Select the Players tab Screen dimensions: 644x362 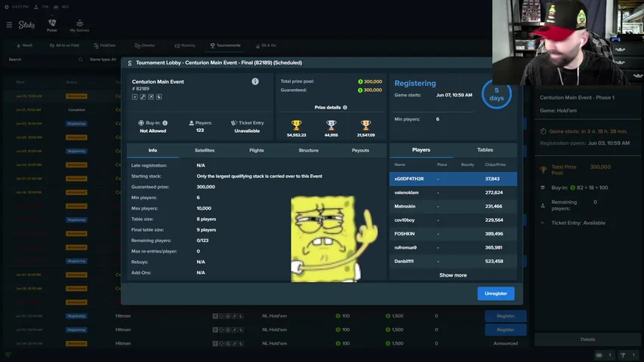click(421, 150)
